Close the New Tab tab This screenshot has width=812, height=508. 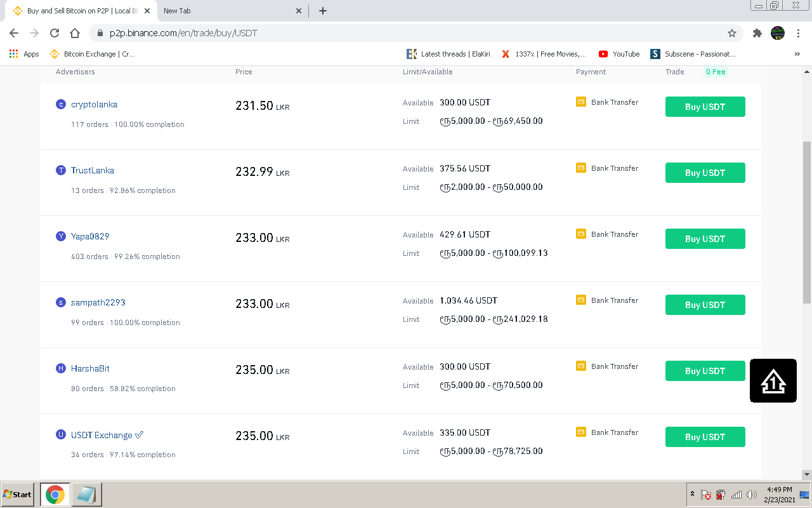tap(299, 11)
